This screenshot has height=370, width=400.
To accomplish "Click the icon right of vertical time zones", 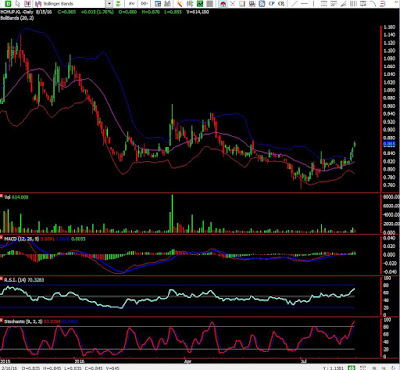I will pyautogui.click(x=363, y=4).
